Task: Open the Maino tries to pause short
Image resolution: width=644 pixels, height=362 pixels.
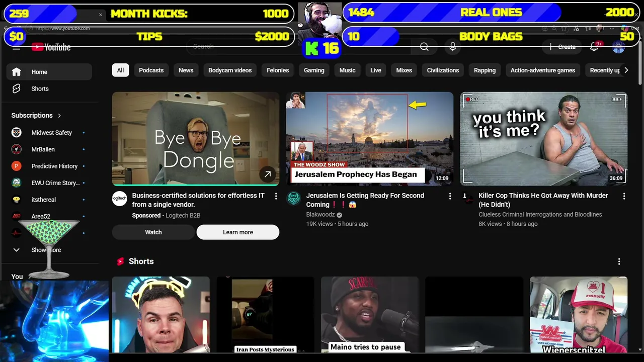Action: 370,315
